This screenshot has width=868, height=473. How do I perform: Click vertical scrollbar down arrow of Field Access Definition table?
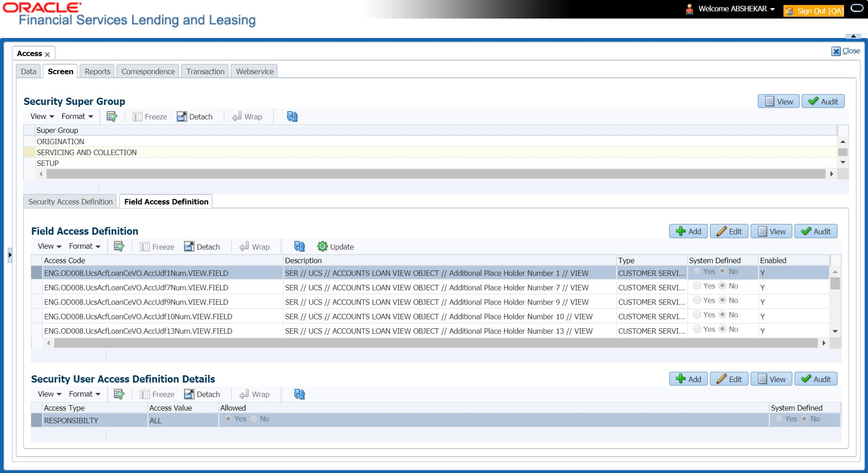(x=835, y=331)
